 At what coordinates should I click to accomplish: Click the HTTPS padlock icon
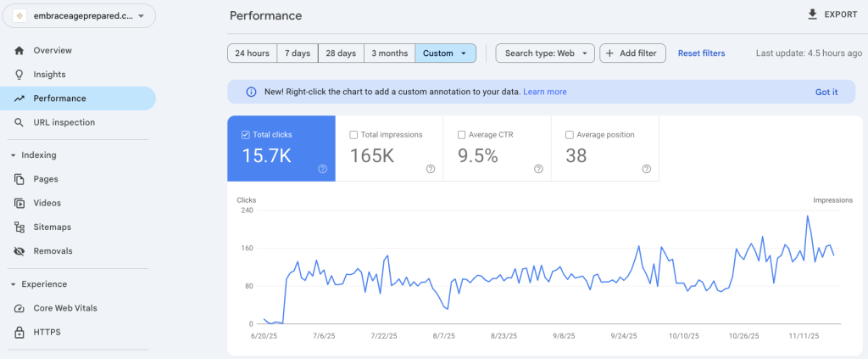point(19,332)
